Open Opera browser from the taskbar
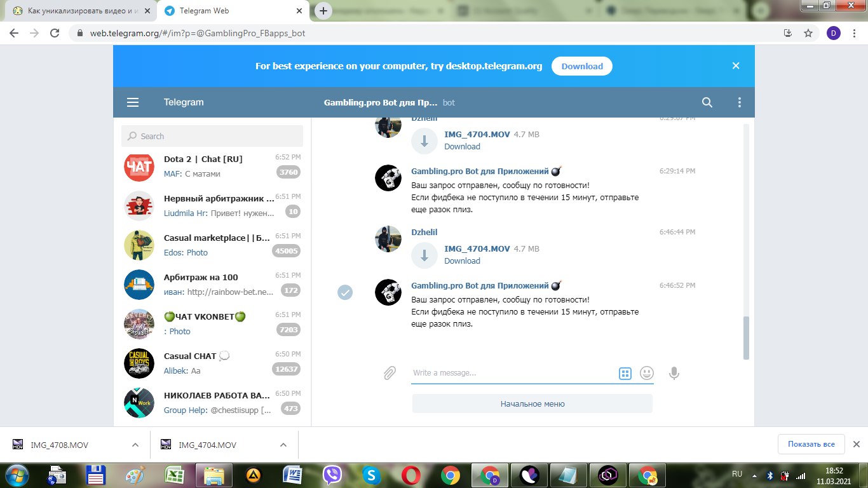This screenshot has width=868, height=488. point(411,475)
